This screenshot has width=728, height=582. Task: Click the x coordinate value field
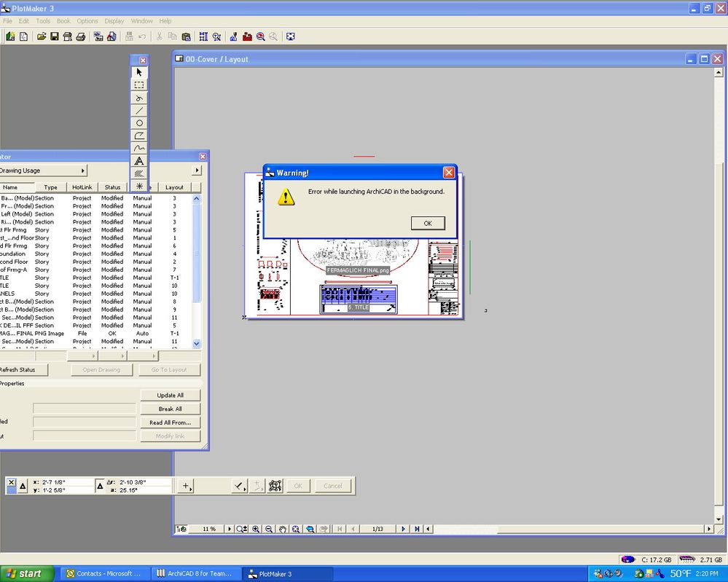pos(67,482)
